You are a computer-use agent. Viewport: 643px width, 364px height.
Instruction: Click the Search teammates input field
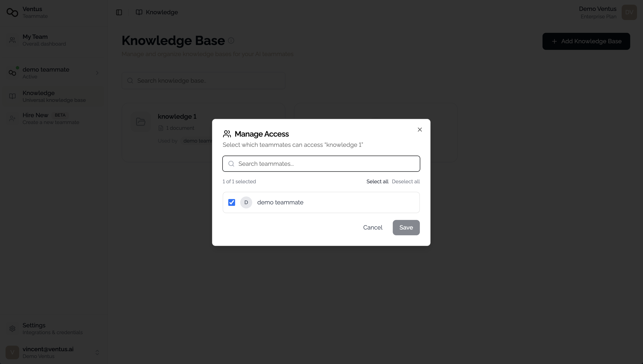(321, 164)
